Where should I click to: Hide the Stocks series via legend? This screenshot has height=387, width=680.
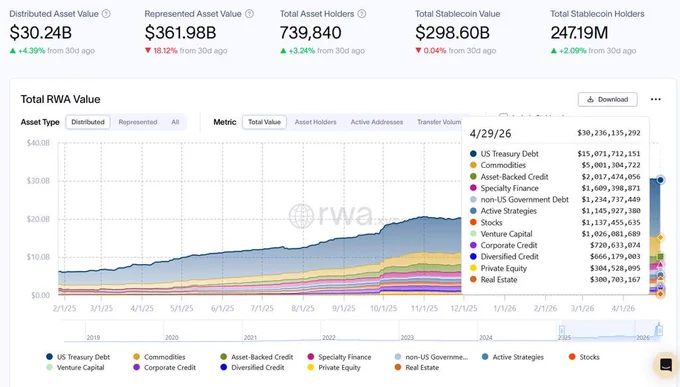tap(584, 357)
